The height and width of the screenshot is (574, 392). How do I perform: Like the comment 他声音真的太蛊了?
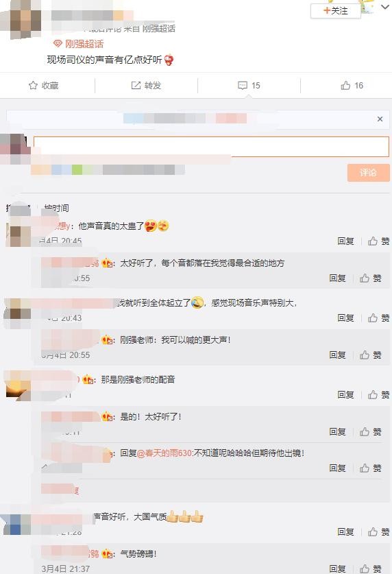[x=378, y=241]
